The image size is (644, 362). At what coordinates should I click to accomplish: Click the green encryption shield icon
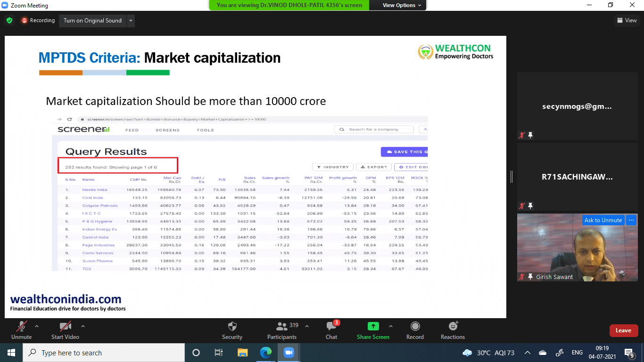pyautogui.click(x=9, y=21)
